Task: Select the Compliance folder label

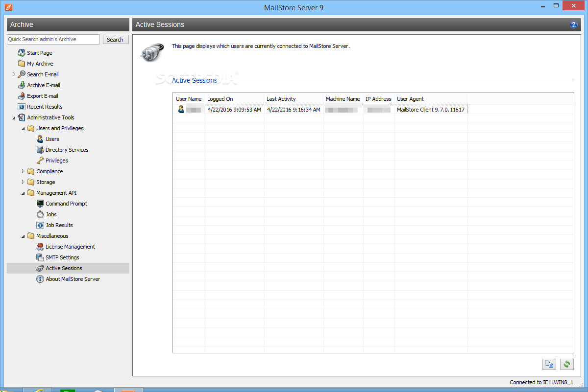Action: point(49,171)
